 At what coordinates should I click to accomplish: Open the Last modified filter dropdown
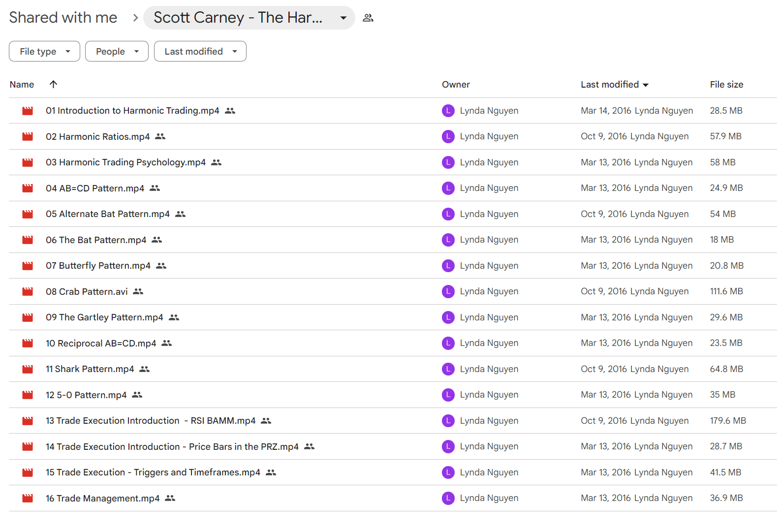(200, 51)
